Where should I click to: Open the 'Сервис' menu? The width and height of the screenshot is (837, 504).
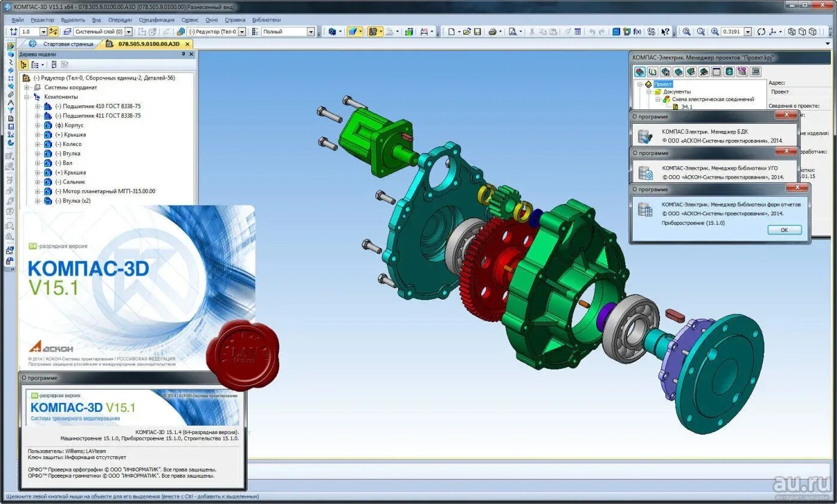pos(190,20)
